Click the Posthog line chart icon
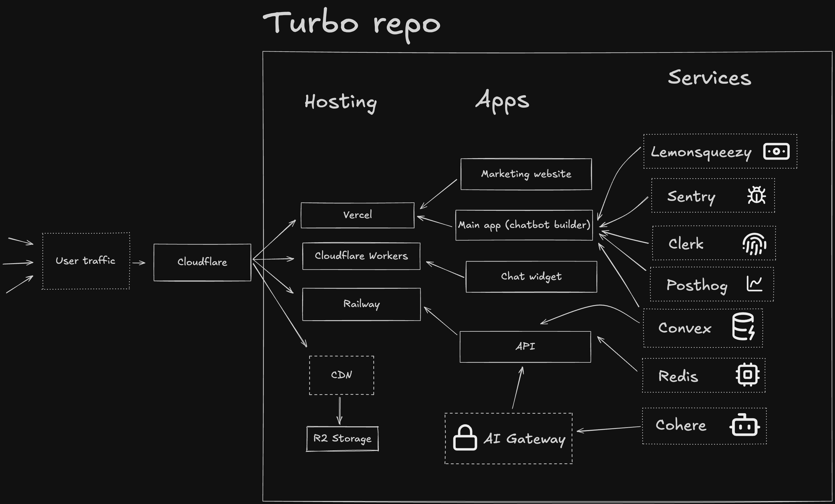 (755, 284)
